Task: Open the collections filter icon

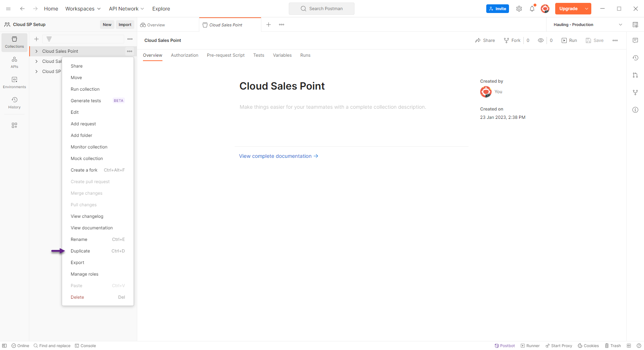Action: point(49,39)
